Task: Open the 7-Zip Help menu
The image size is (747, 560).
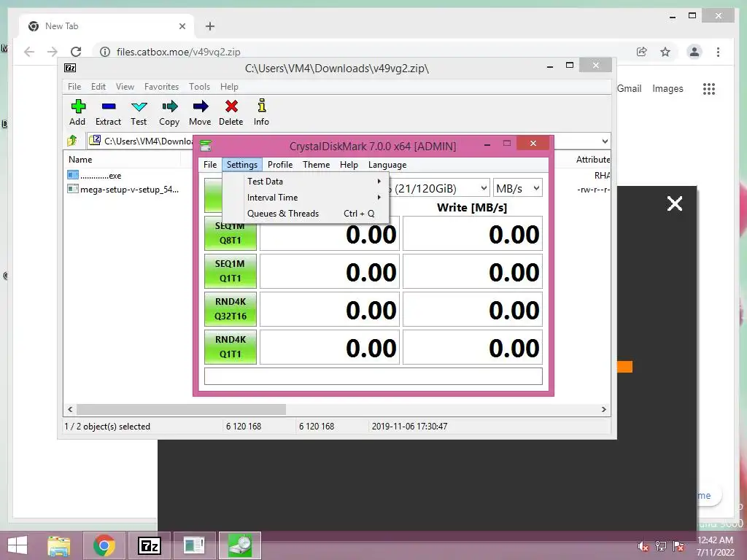Action: click(x=229, y=87)
